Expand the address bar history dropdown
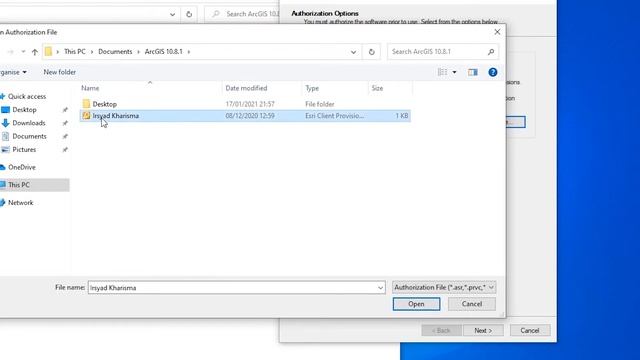 click(353, 52)
